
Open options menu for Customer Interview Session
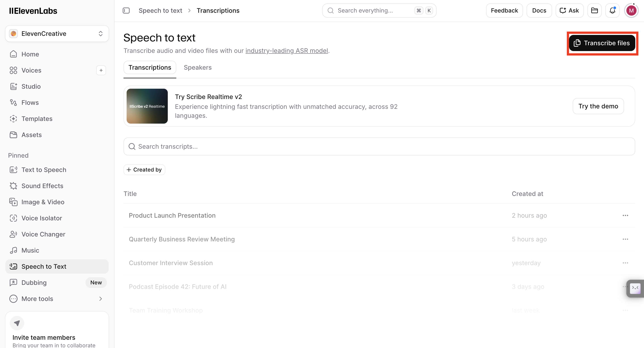click(625, 263)
